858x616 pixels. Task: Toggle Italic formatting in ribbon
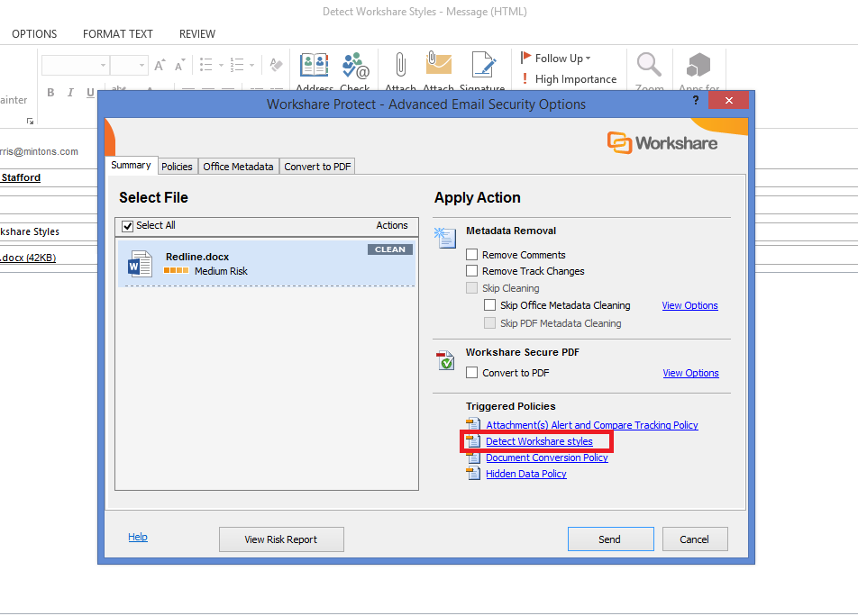(x=70, y=93)
